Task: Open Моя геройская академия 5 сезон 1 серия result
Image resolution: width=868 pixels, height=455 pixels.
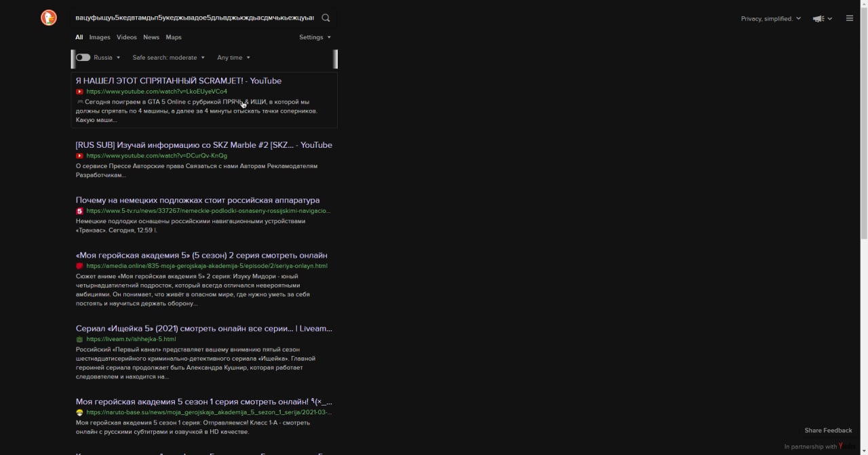Action: 204,401
